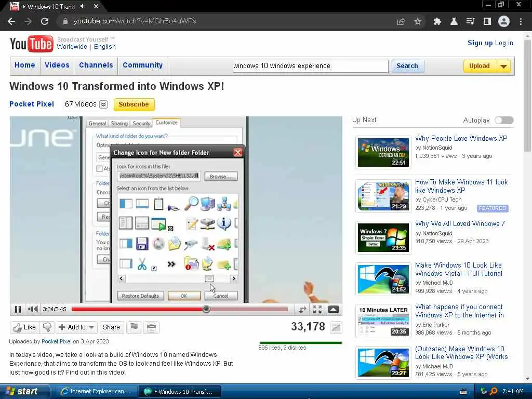This screenshot has height=399, width=532.
Task: Open the transcript icon next to flag
Action: point(151,327)
